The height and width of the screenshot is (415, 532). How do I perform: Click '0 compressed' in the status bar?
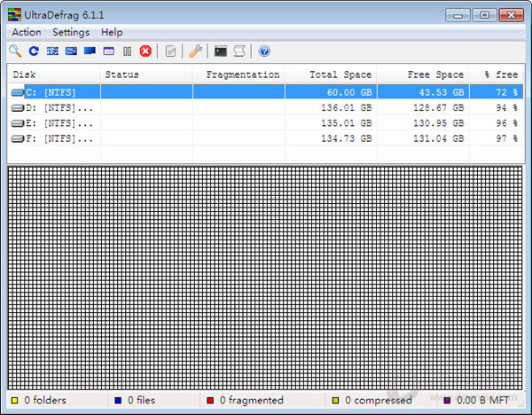coord(379,401)
